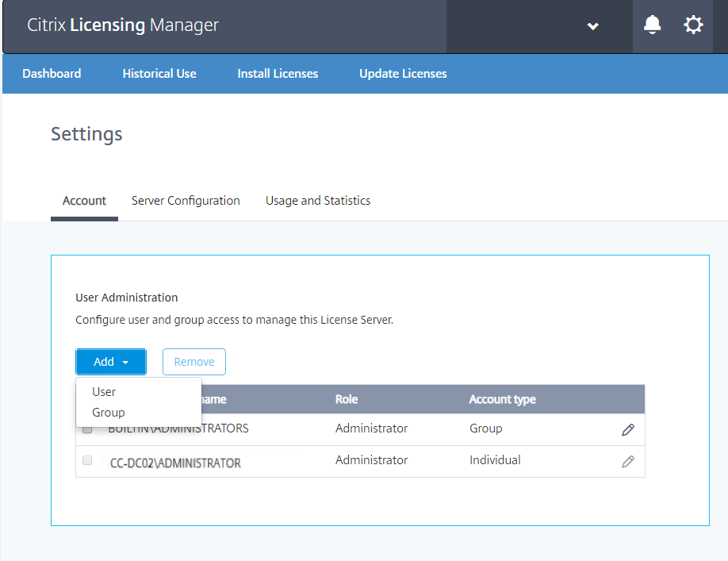
Task: Select the Account tab
Action: 84,201
